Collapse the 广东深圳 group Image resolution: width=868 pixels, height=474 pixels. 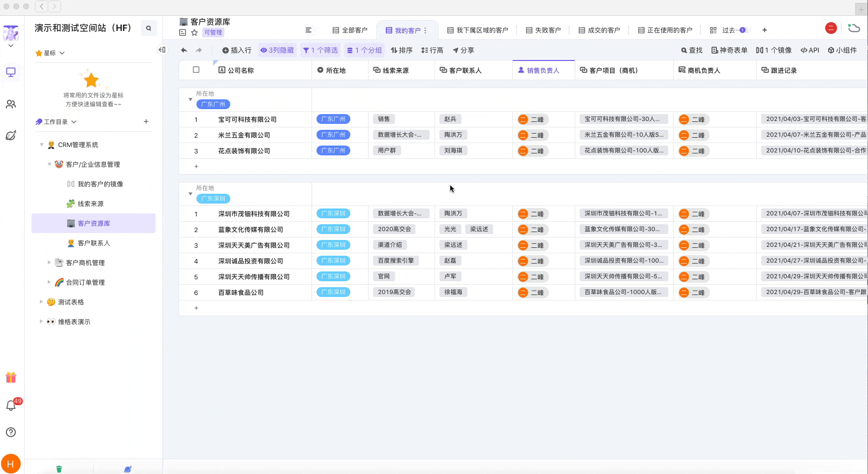pos(190,194)
